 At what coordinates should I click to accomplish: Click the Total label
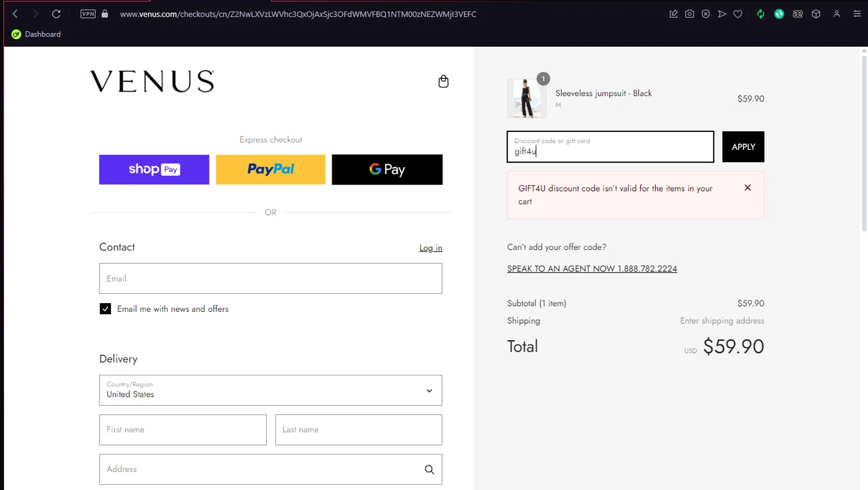[x=523, y=346]
